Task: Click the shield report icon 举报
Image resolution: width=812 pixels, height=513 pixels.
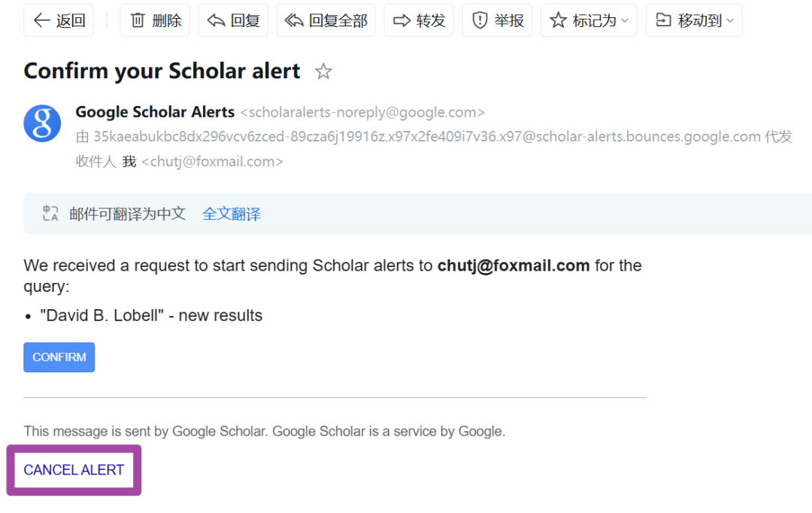Action: click(x=480, y=21)
